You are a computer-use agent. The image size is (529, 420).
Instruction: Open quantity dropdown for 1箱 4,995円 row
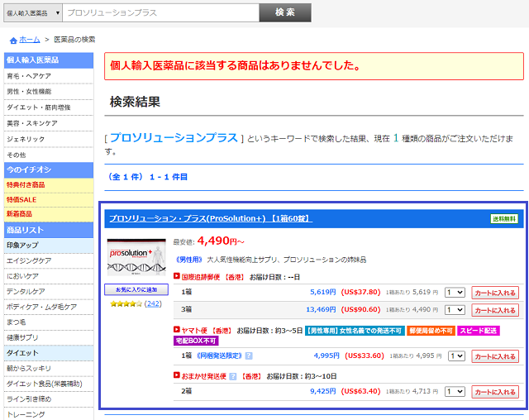(x=456, y=356)
